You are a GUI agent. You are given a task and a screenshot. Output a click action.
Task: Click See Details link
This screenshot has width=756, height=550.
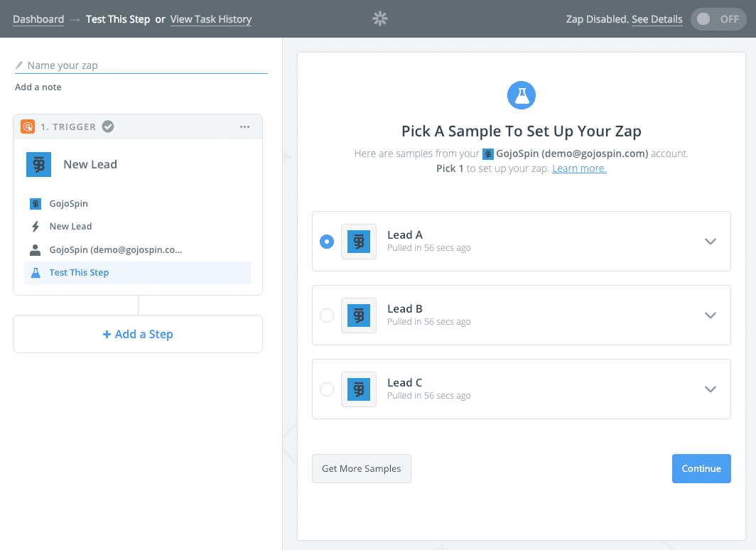click(657, 19)
